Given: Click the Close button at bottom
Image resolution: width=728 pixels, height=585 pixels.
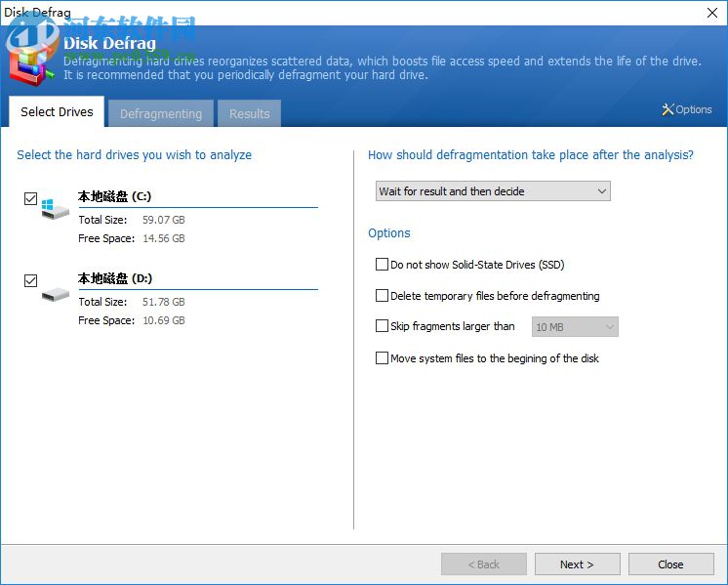Looking at the screenshot, I should coord(670,564).
